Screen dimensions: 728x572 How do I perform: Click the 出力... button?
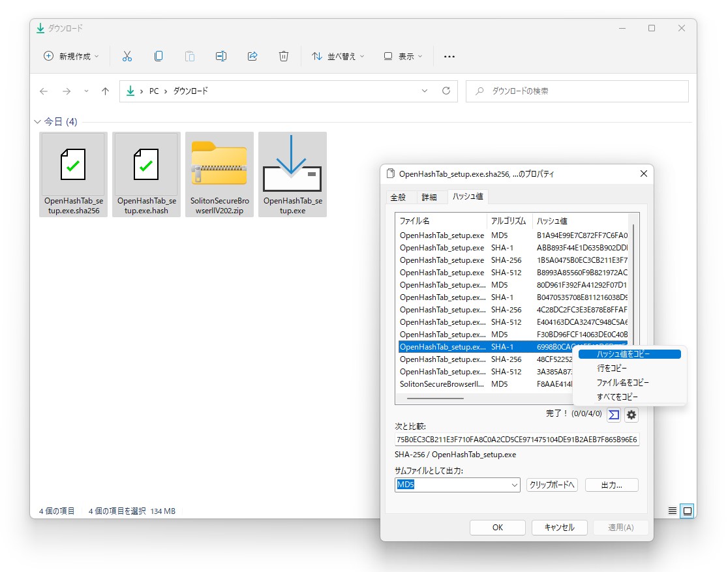pos(611,485)
